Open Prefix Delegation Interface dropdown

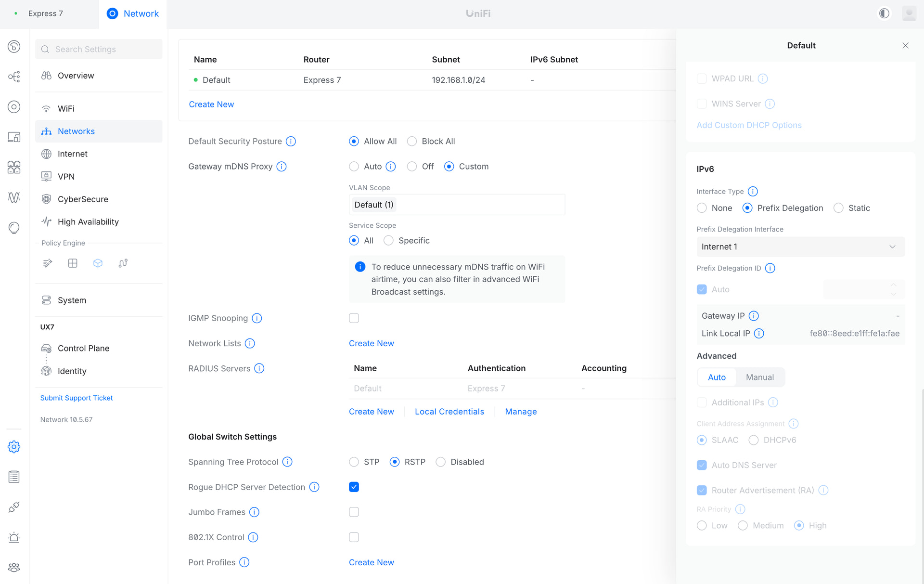pyautogui.click(x=800, y=247)
